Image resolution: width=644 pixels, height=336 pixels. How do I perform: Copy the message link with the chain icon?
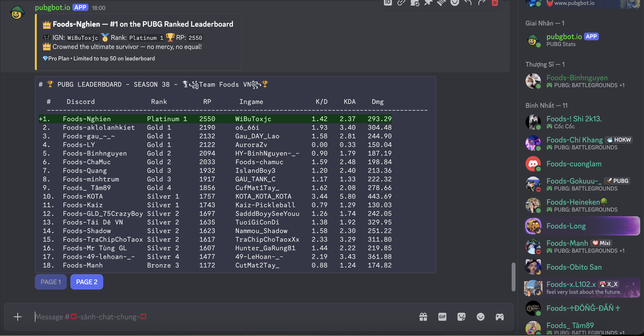point(401,3)
